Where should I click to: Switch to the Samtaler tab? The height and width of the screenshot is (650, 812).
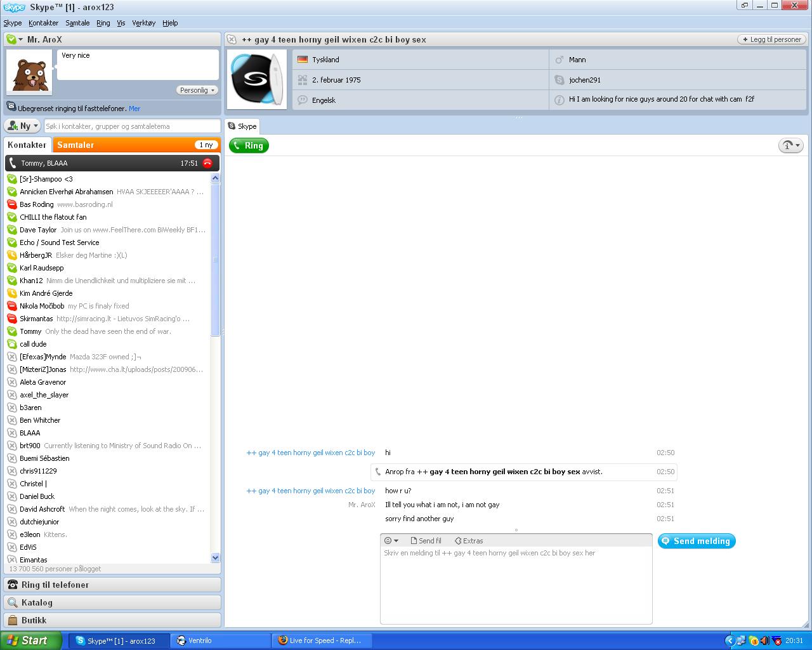point(136,145)
